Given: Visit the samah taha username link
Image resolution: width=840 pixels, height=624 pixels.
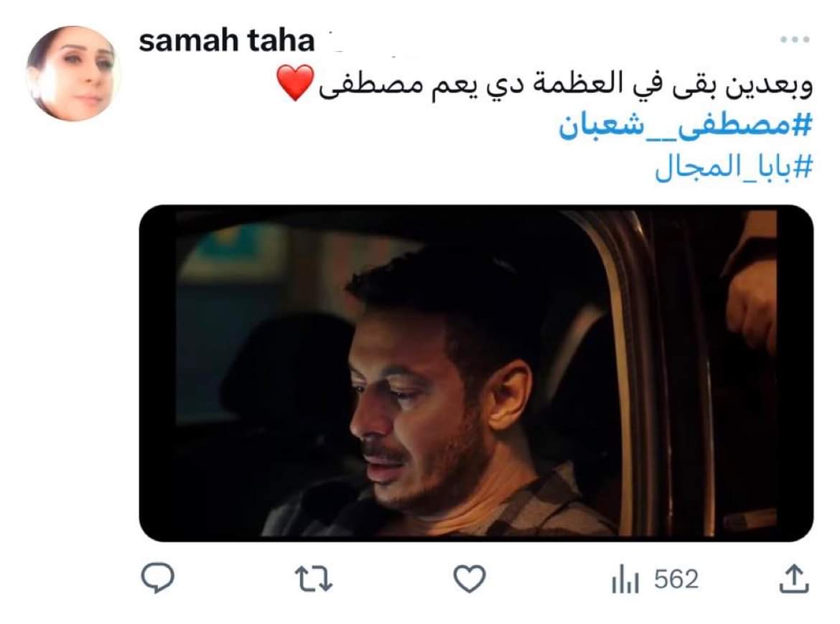Looking at the screenshot, I should click(226, 41).
